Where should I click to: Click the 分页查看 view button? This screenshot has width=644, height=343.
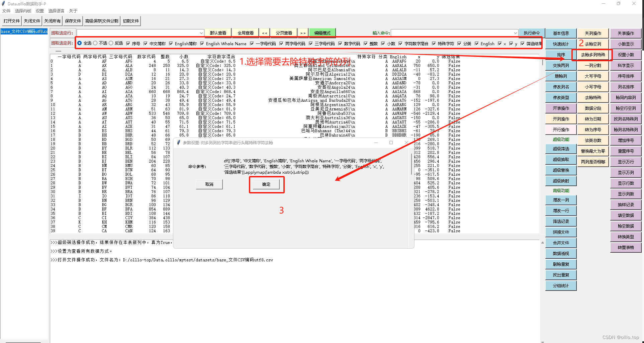click(x=283, y=32)
